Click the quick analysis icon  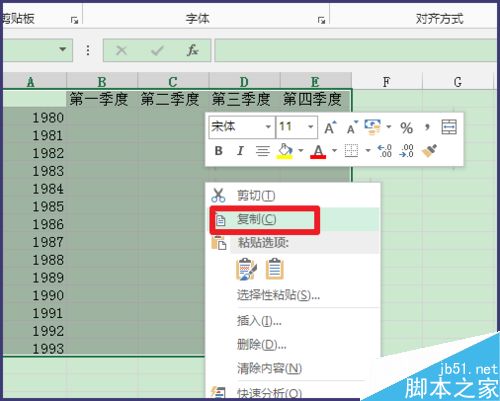[x=218, y=393]
